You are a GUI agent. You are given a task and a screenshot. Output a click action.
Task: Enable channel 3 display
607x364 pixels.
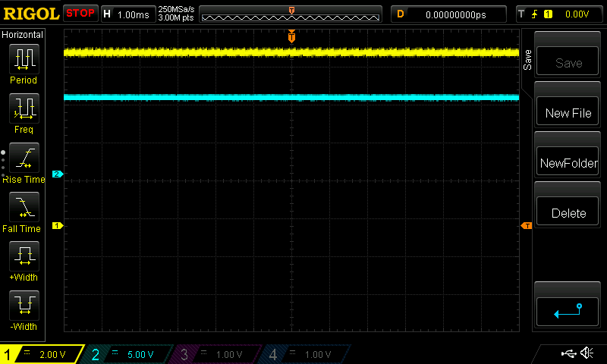click(x=217, y=354)
